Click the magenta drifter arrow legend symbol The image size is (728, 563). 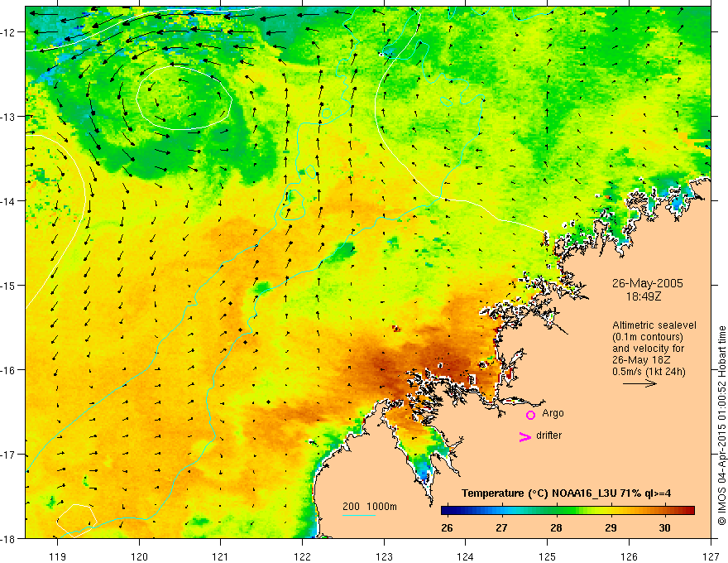525,436
